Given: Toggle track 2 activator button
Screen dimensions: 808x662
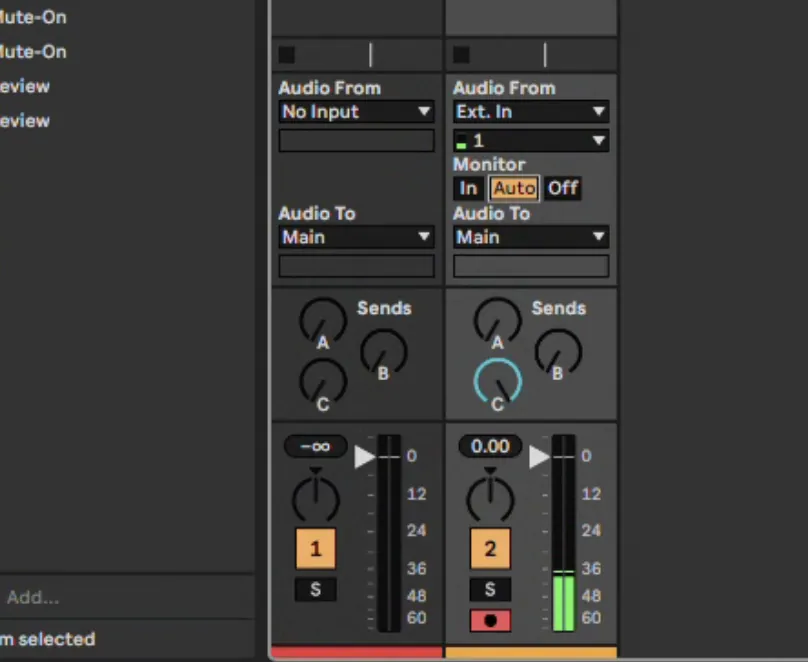Looking at the screenshot, I should click(490, 549).
